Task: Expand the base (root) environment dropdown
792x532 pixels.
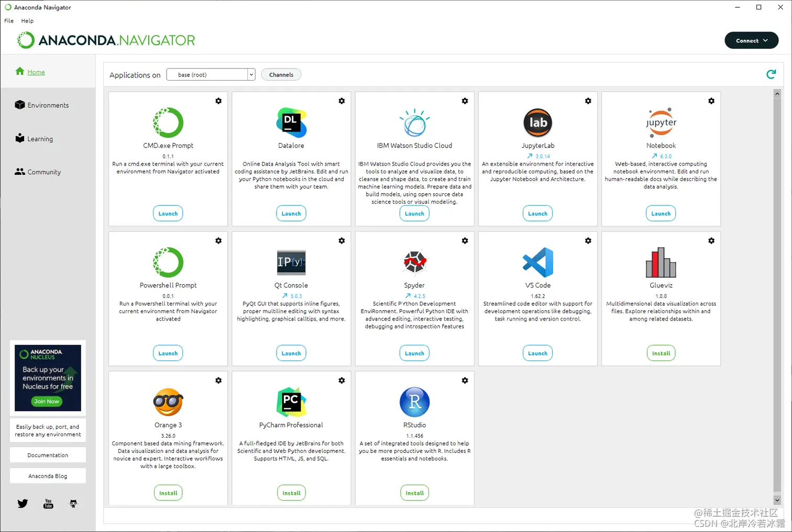Action: pos(251,75)
